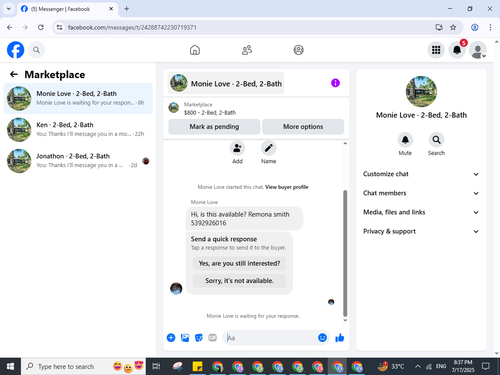Open more actions plus icon in composer
The height and width of the screenshot is (375, 500).
171,338
